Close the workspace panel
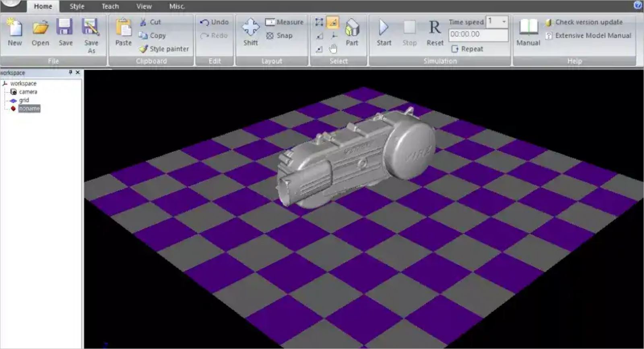The image size is (644, 349). tap(78, 73)
